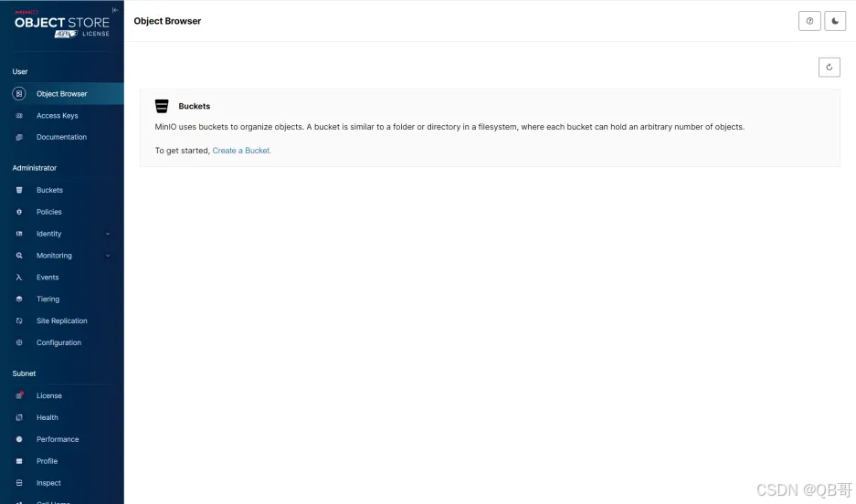
Task: Click the Events lambda icon
Action: 19,278
